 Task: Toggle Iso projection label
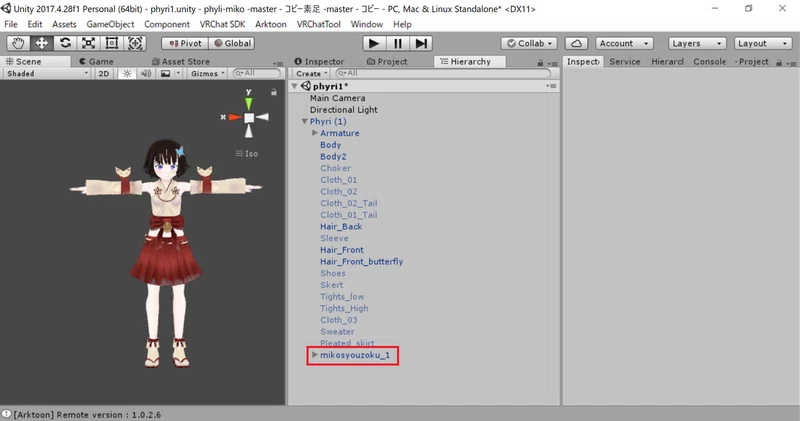tap(247, 153)
